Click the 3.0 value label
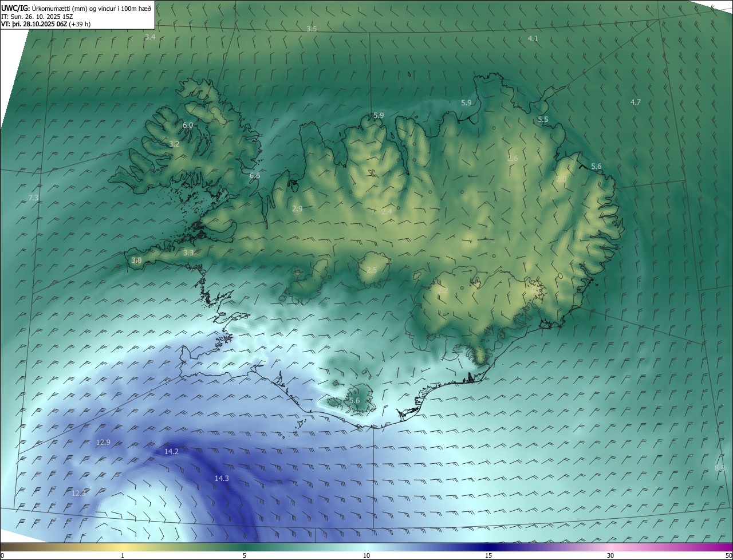733x560 pixels. point(136,260)
